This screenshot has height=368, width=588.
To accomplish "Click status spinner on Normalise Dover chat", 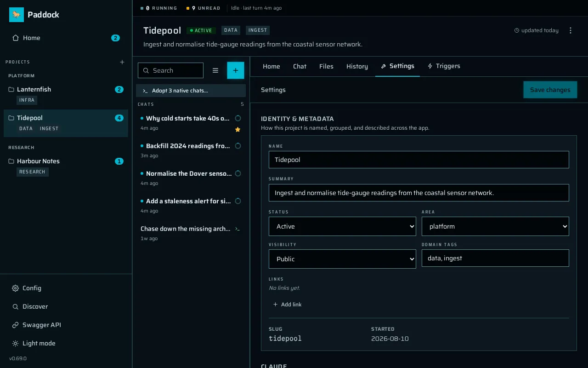I will (238, 173).
